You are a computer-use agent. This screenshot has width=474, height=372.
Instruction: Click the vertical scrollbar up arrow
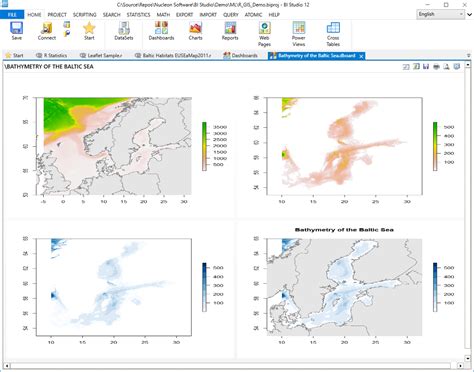[x=468, y=65]
